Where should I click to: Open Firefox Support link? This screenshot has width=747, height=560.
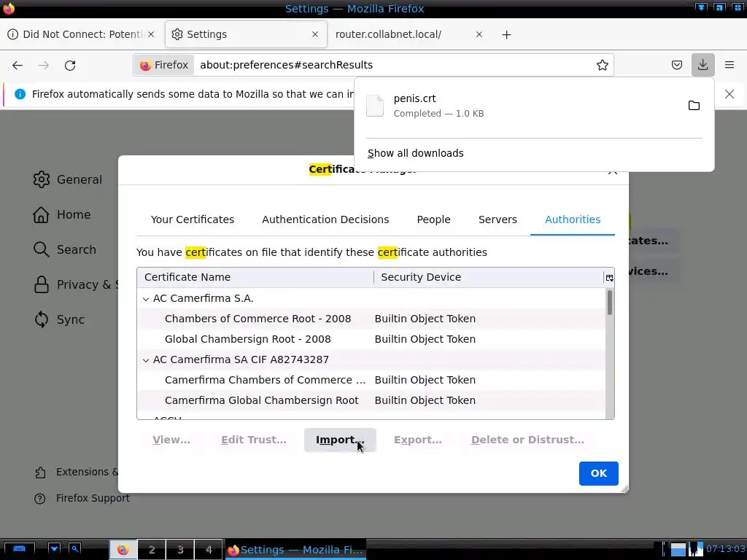point(82,498)
